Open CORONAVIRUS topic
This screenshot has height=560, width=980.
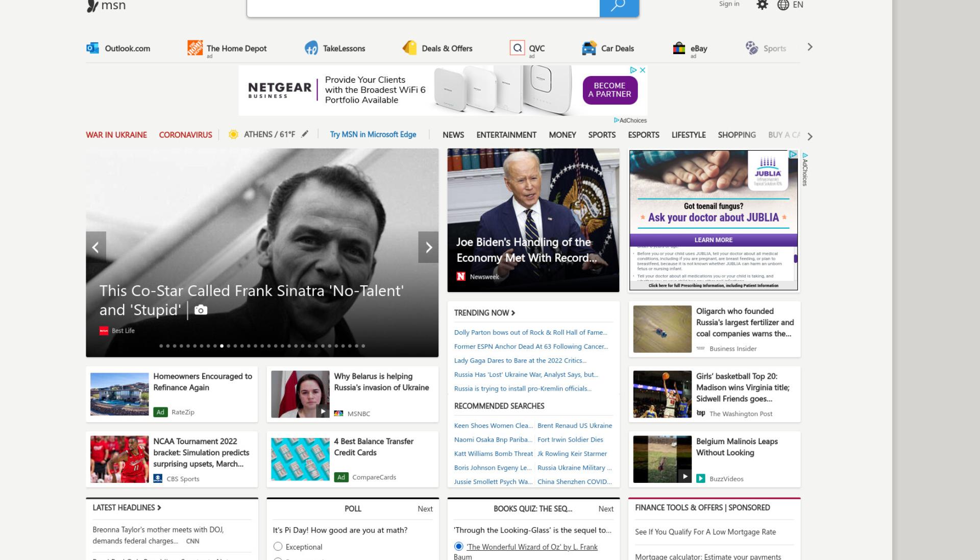(185, 135)
